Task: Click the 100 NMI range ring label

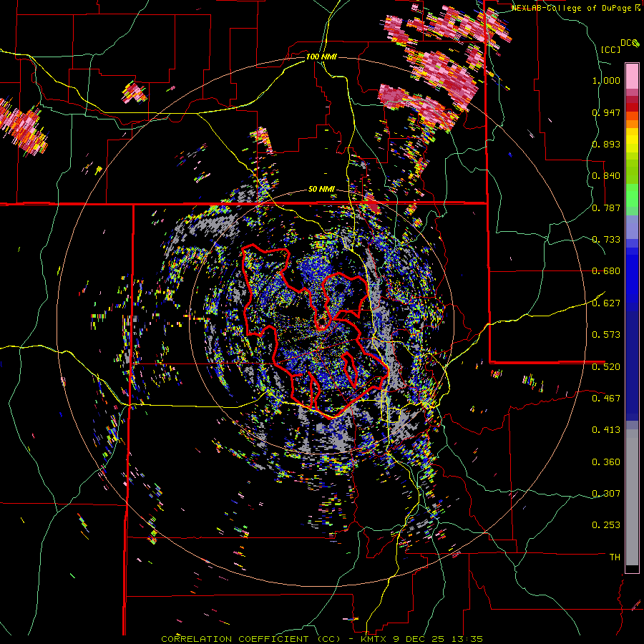Action: [x=321, y=57]
